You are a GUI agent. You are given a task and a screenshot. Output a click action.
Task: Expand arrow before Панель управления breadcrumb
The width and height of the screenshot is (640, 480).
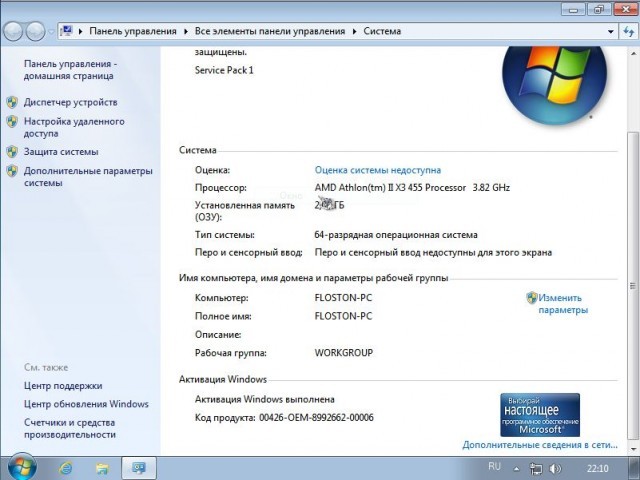tap(80, 31)
